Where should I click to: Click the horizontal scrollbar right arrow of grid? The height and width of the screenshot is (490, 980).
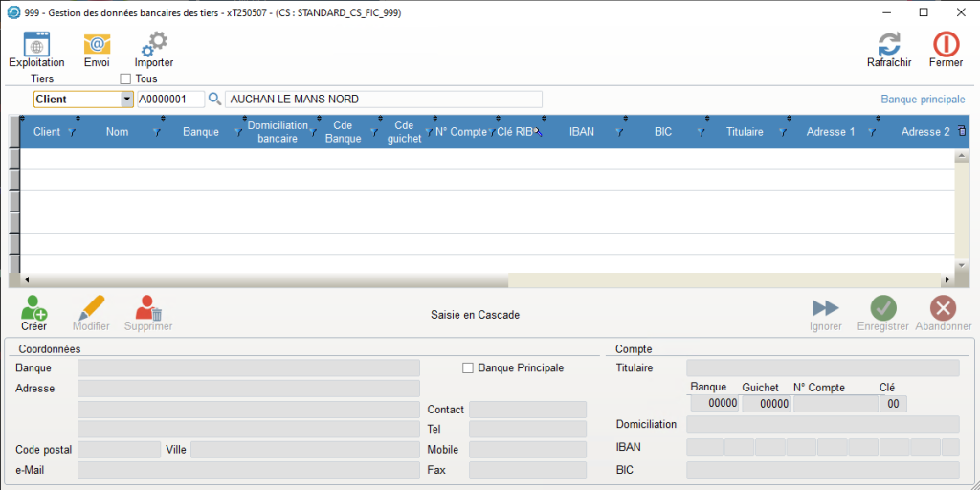[x=946, y=279]
